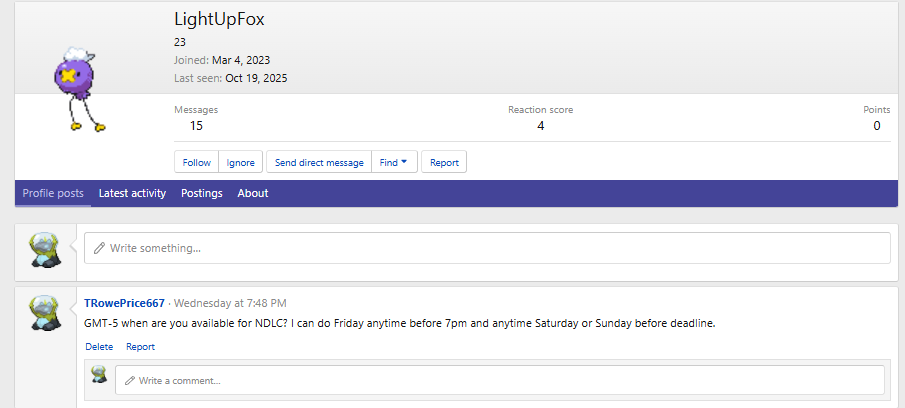
Task: Send direct message to LightUpFox
Action: [x=319, y=162]
